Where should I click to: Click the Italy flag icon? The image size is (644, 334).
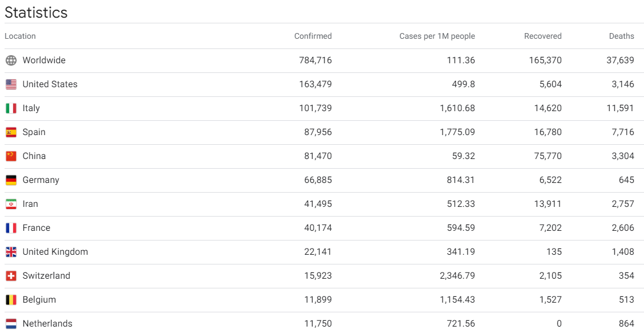point(11,108)
